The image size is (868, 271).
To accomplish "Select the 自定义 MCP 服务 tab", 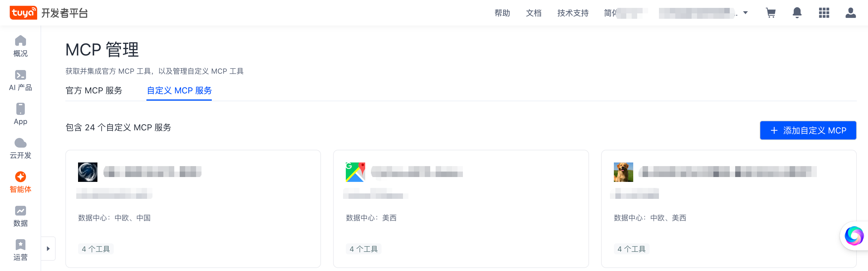I will point(179,90).
